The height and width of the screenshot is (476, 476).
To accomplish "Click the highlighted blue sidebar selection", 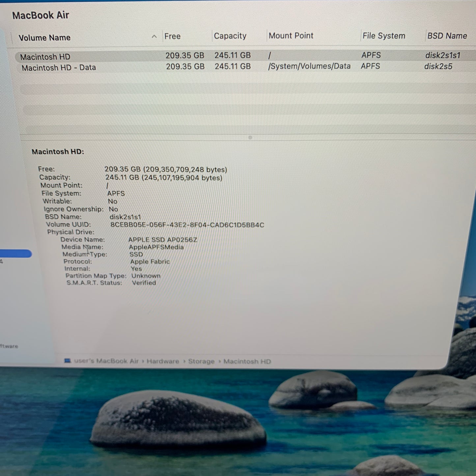I will 16,254.
